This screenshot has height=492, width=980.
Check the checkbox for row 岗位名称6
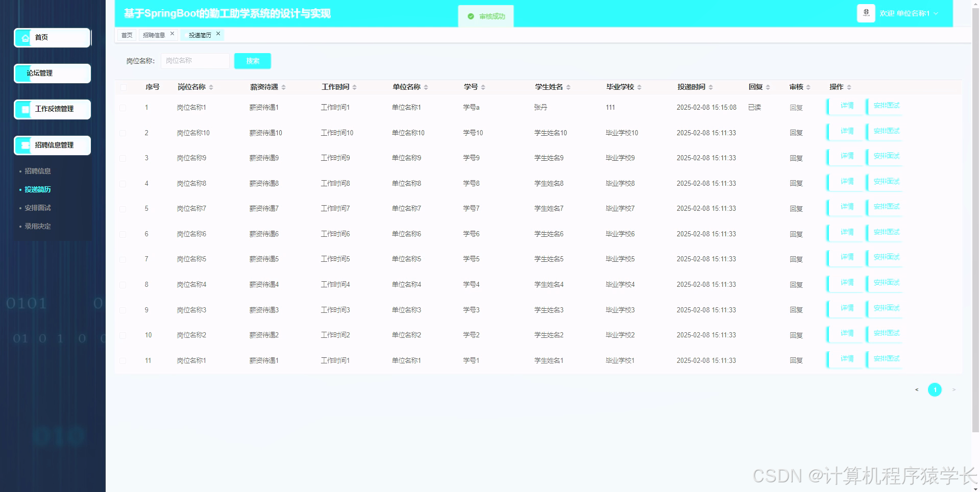point(123,234)
